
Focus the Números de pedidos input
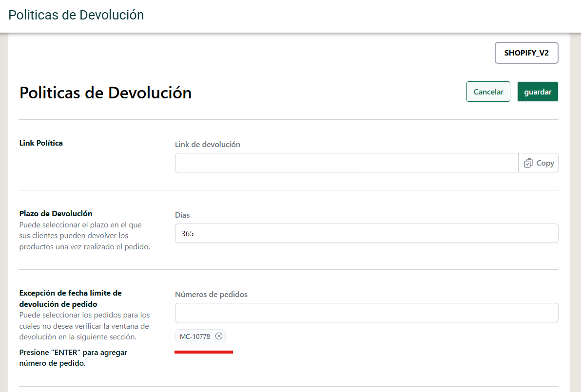[x=366, y=313]
